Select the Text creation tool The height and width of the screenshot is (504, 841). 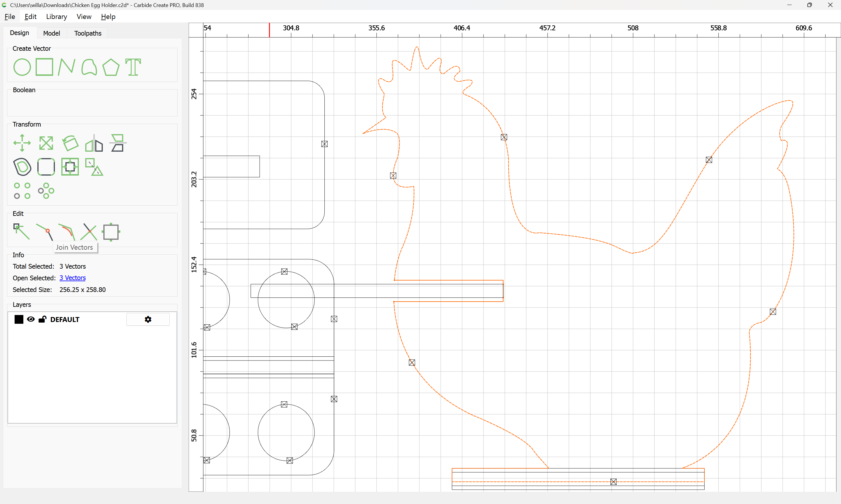tap(133, 67)
